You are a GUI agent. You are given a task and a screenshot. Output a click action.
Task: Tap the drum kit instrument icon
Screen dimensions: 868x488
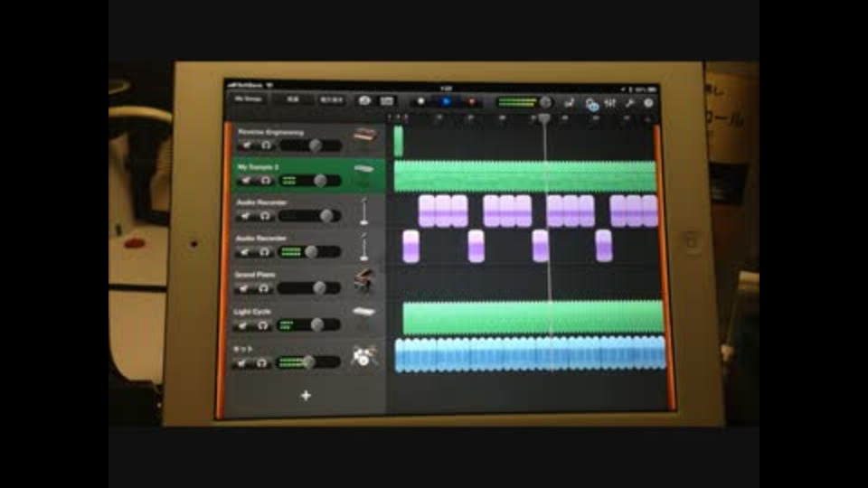coord(363,356)
